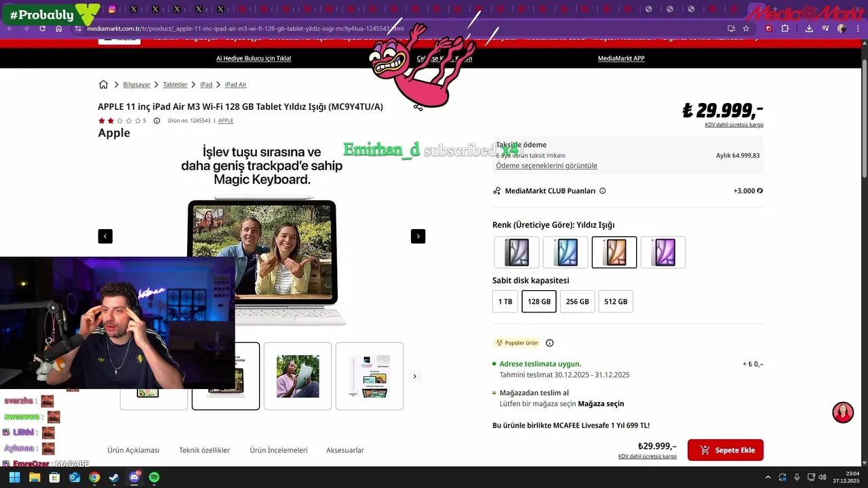
Task: Open Steam from the taskbar
Action: click(x=115, y=477)
